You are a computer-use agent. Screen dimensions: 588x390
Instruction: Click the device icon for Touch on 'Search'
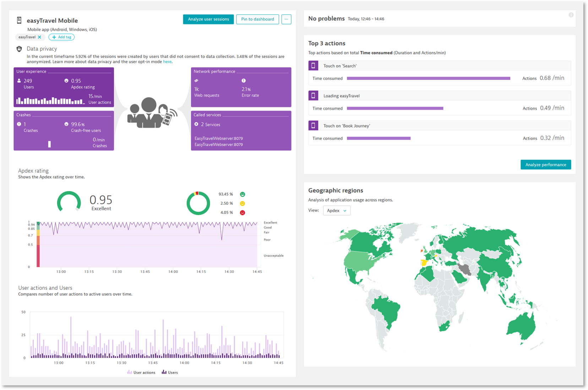(x=313, y=66)
